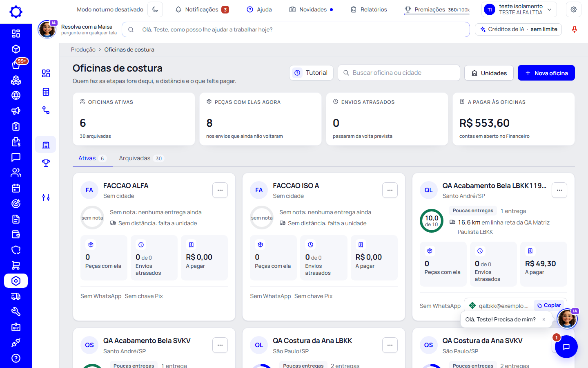
Task: Open Relatórios in the top bar
Action: point(369,9)
